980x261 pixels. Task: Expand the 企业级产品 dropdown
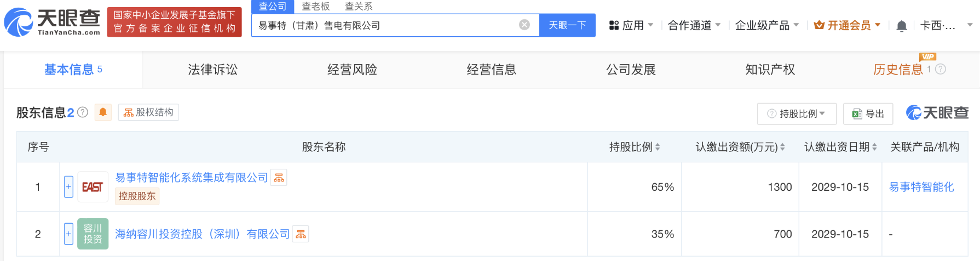point(766,25)
